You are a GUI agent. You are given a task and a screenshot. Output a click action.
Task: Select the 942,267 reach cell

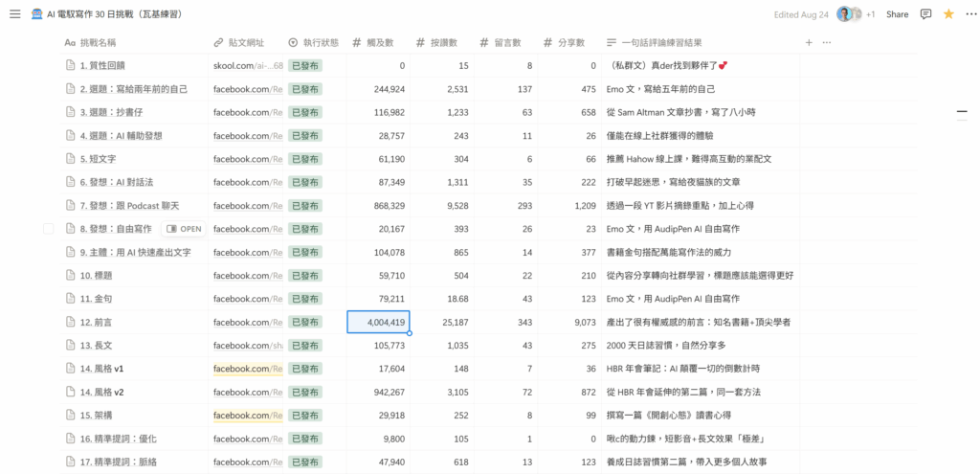click(378, 392)
